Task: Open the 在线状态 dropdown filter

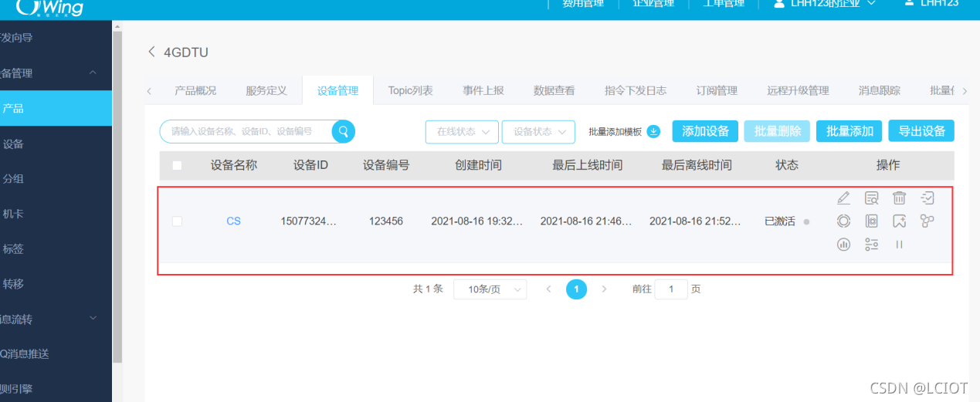Action: (x=462, y=131)
